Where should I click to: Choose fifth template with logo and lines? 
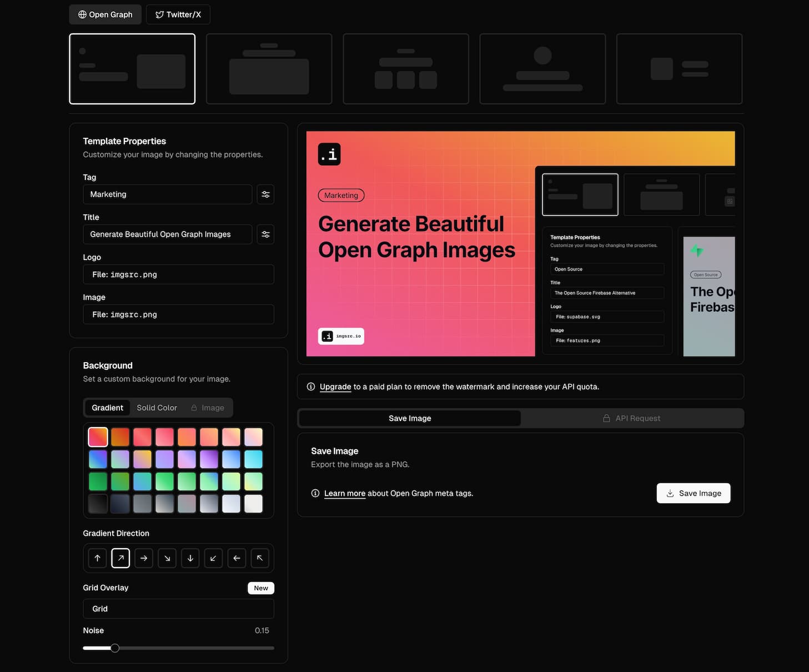pos(680,69)
